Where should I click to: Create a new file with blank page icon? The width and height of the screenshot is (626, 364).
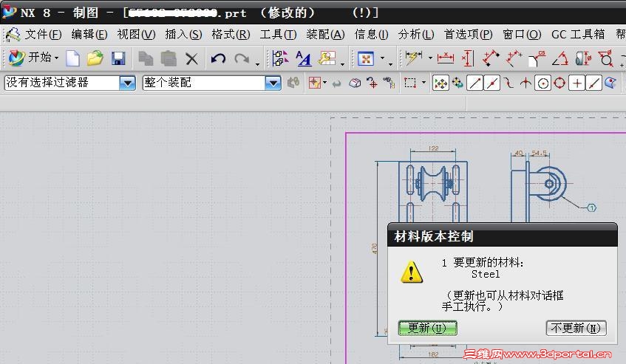click(x=72, y=58)
